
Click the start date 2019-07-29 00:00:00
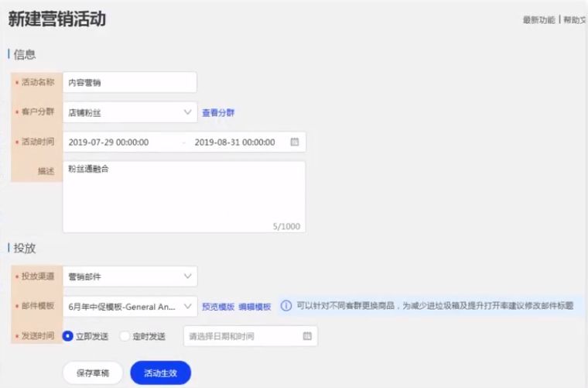(x=109, y=142)
